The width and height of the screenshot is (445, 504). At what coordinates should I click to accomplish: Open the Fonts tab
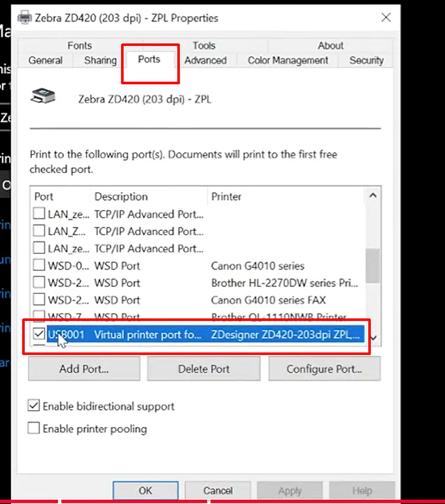coord(80,46)
